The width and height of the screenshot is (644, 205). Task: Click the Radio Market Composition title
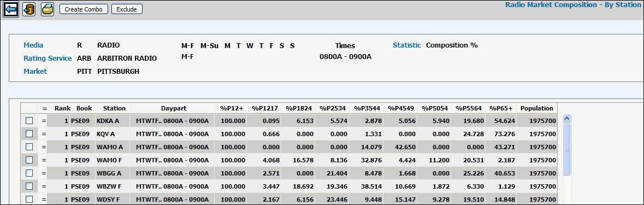click(573, 5)
